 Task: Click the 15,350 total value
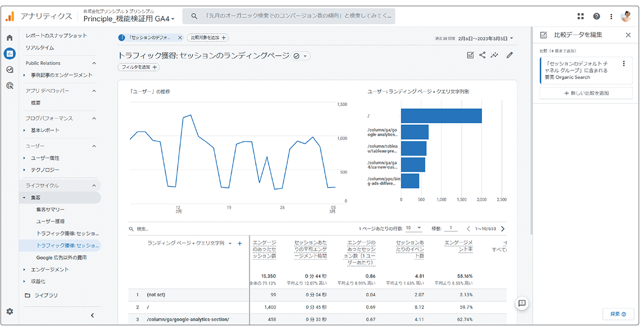[268, 276]
